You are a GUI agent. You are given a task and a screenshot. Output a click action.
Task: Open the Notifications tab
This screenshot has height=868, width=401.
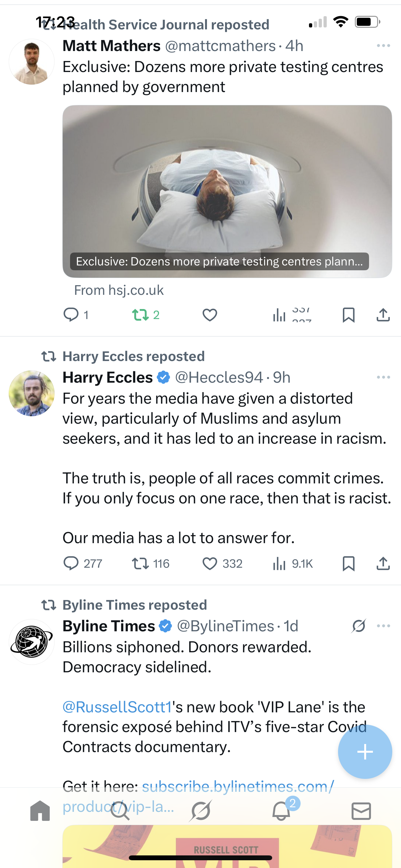point(281,811)
